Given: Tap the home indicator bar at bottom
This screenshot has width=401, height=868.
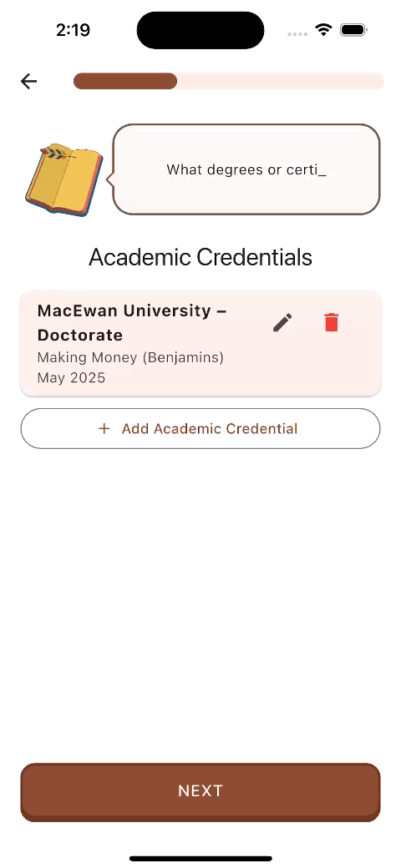Looking at the screenshot, I should 200,859.
